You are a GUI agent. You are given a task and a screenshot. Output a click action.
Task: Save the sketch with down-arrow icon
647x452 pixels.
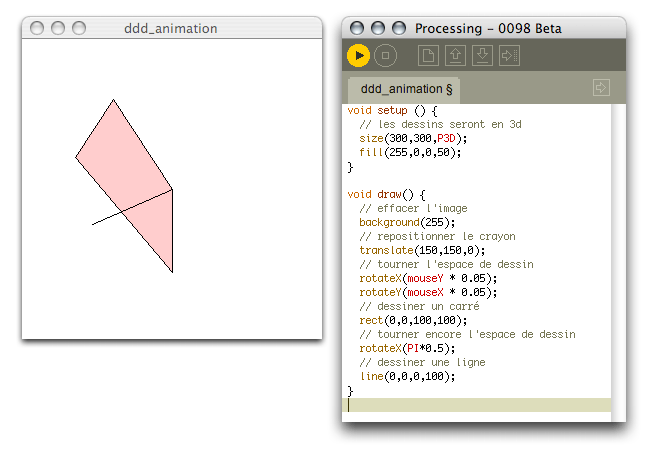(x=482, y=56)
